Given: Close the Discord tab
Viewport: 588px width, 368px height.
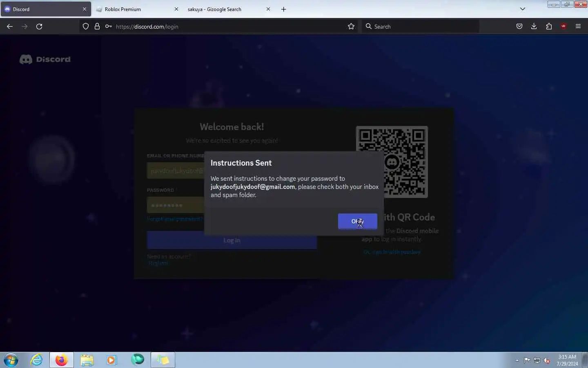Looking at the screenshot, I should [x=85, y=9].
